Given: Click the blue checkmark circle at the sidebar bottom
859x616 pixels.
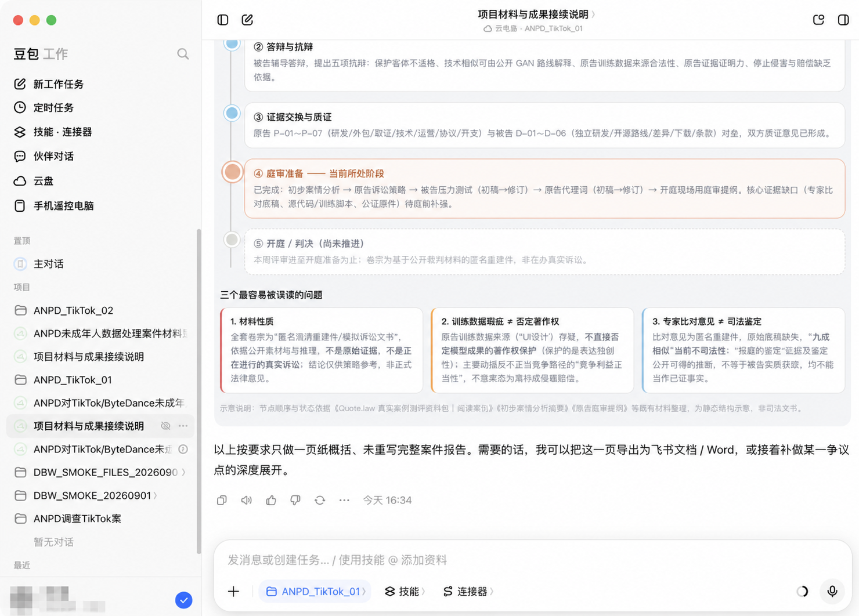Looking at the screenshot, I should (x=184, y=600).
